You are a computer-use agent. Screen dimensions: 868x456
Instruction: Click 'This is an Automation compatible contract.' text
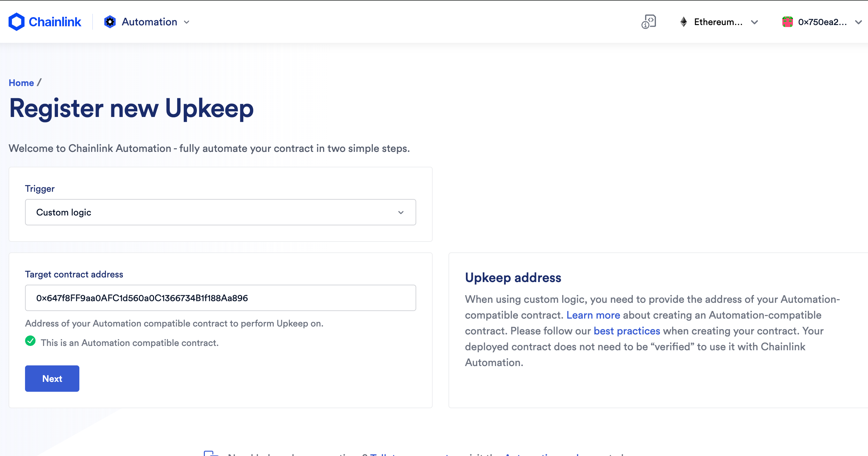[x=130, y=343]
